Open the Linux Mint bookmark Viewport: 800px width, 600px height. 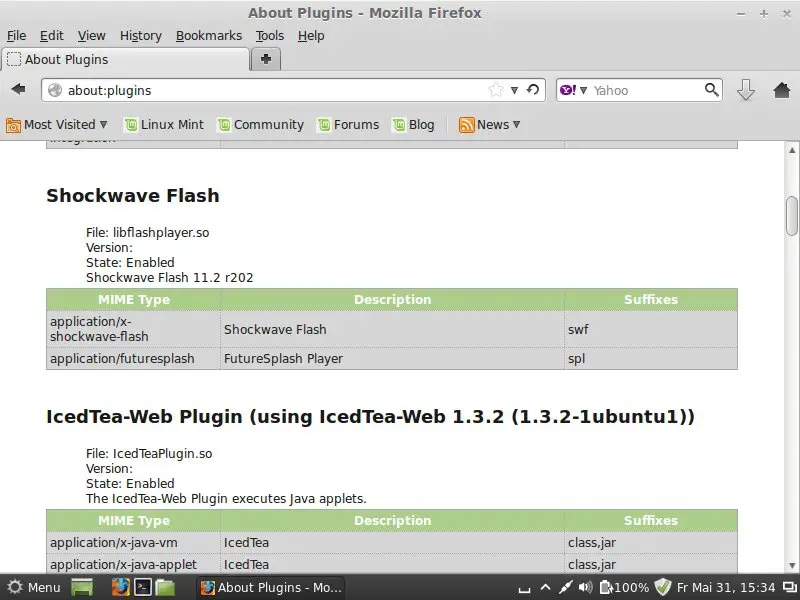[164, 125]
